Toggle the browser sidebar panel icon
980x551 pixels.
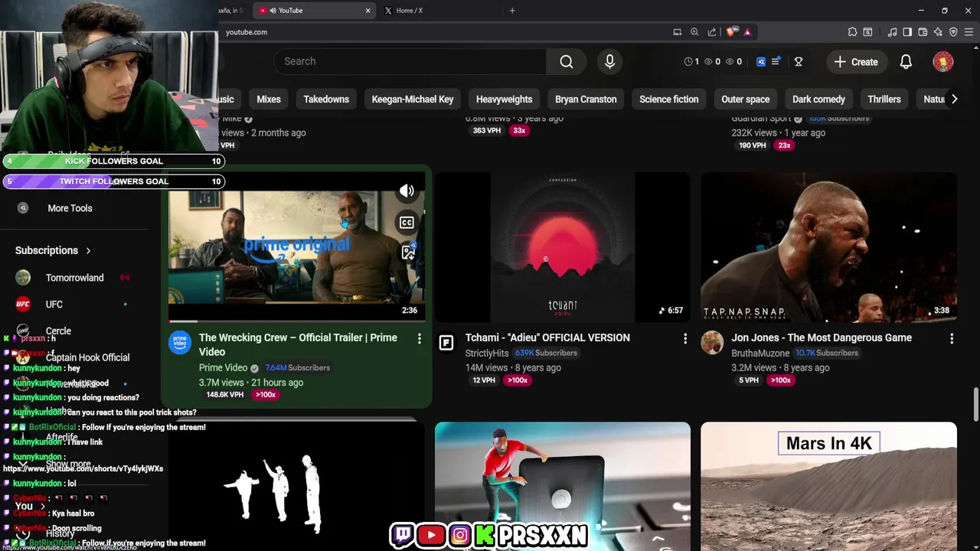point(907,32)
